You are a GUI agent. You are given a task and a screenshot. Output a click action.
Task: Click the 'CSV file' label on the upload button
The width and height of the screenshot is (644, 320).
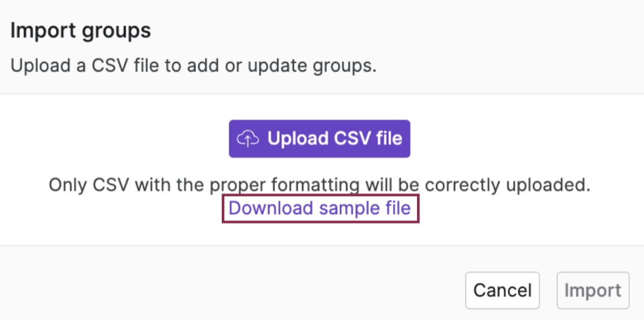click(367, 139)
